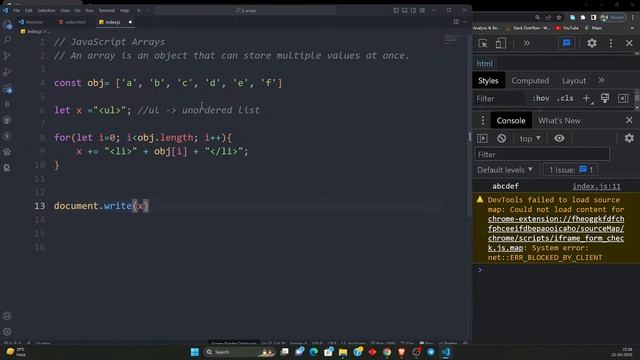Click the index.js tab unsaved dot
Image resolution: width=640 pixels, height=360 pixels.
click(x=130, y=22)
